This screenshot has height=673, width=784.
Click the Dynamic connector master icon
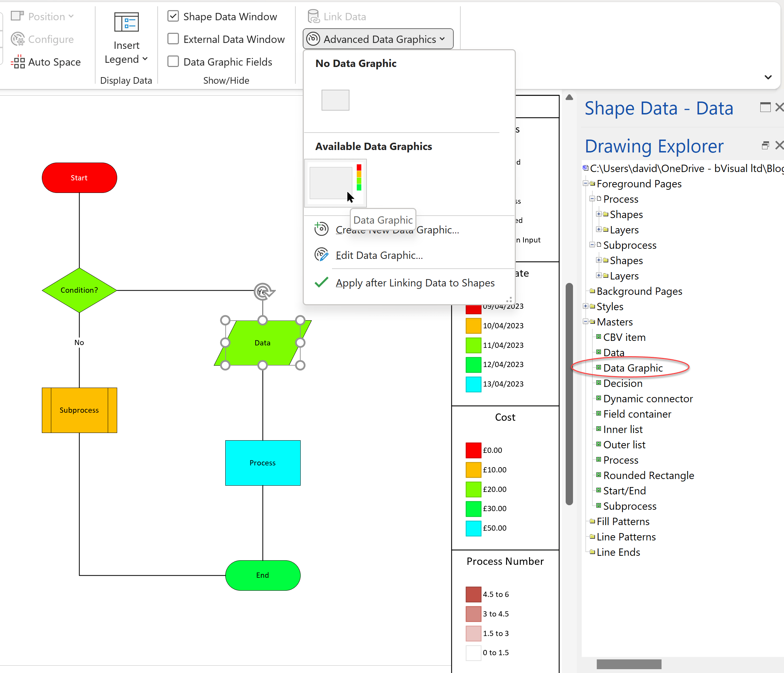598,398
